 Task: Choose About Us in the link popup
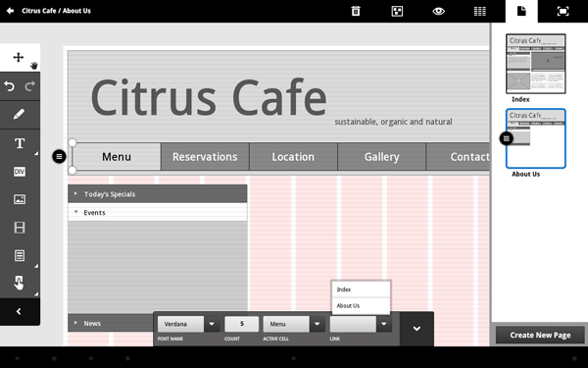(x=361, y=305)
